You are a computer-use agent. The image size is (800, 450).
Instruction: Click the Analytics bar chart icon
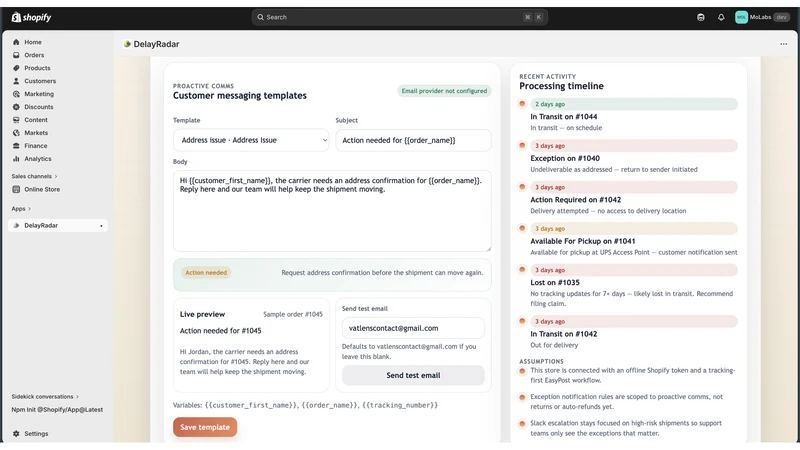click(16, 159)
